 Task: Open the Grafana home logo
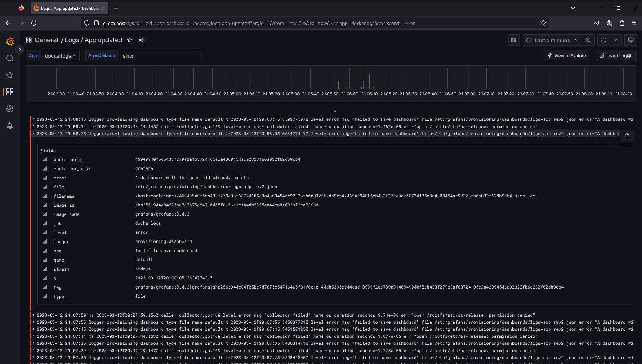pos(10,41)
